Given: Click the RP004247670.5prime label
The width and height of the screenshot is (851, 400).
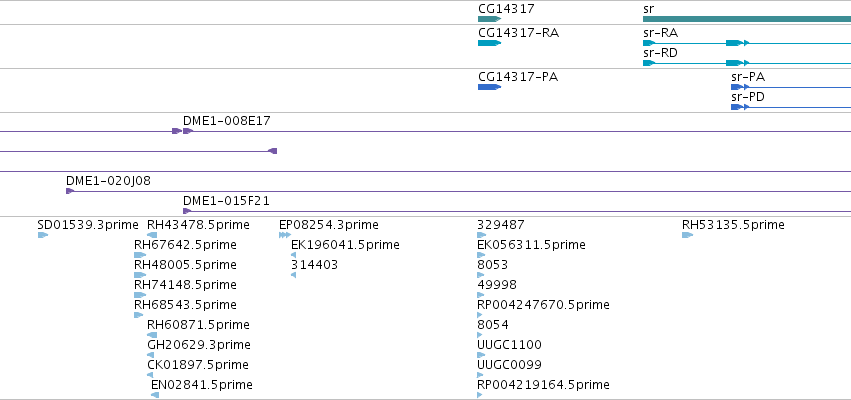Looking at the screenshot, I should (543, 304).
